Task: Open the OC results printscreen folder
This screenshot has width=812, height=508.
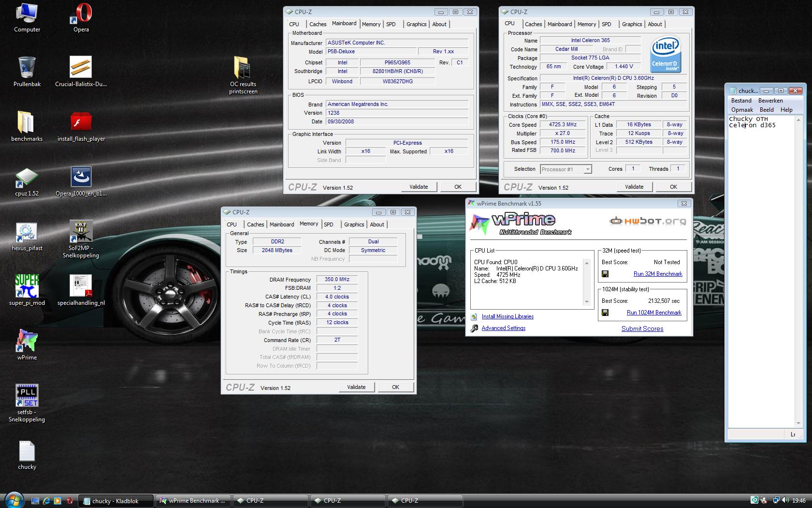Action: pyautogui.click(x=243, y=75)
